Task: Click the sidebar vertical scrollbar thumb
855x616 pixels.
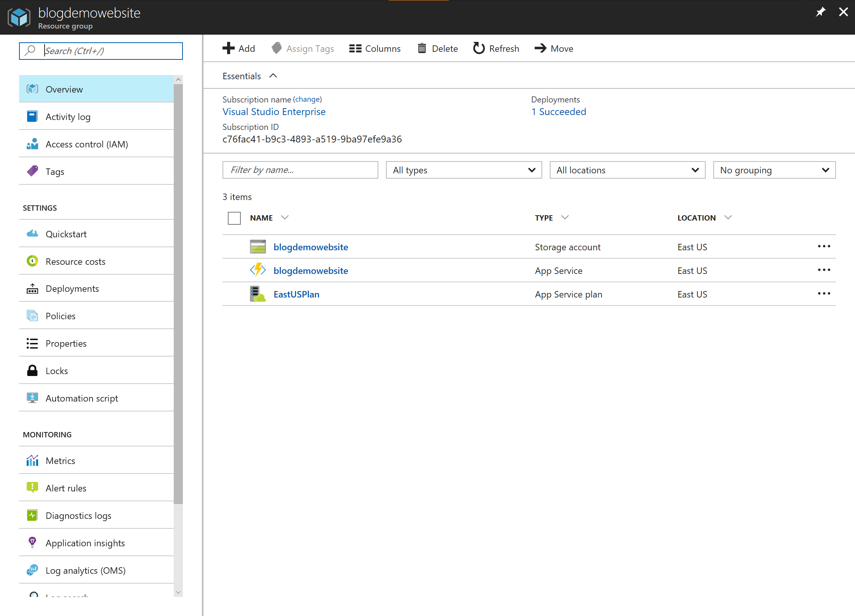Action: click(x=178, y=293)
